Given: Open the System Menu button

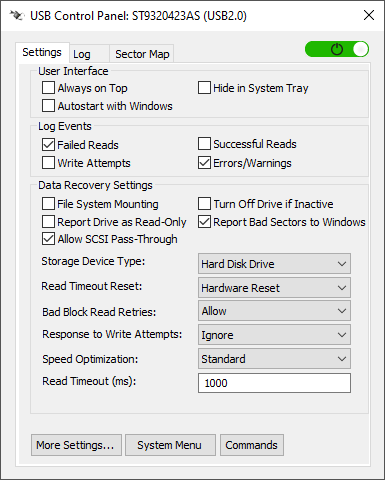Looking at the screenshot, I should click(x=170, y=445).
